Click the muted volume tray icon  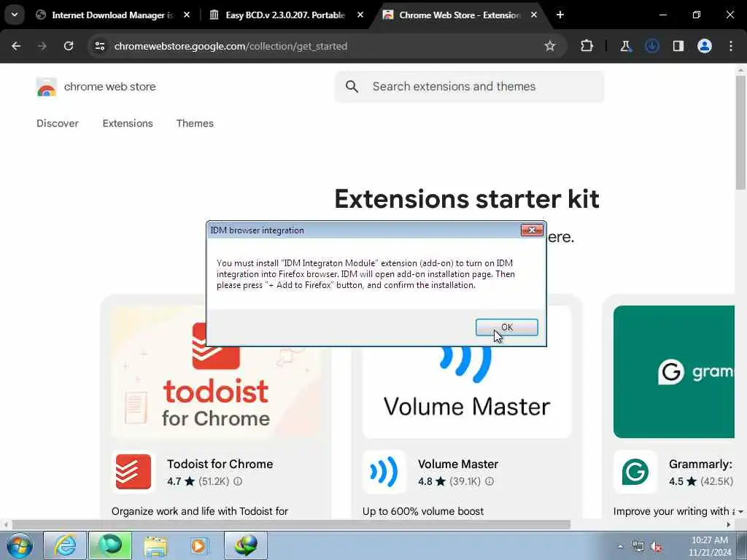click(657, 547)
